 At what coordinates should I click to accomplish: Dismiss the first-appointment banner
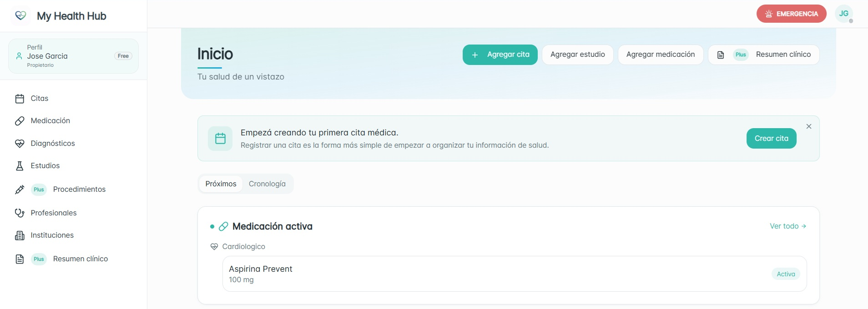tap(809, 126)
